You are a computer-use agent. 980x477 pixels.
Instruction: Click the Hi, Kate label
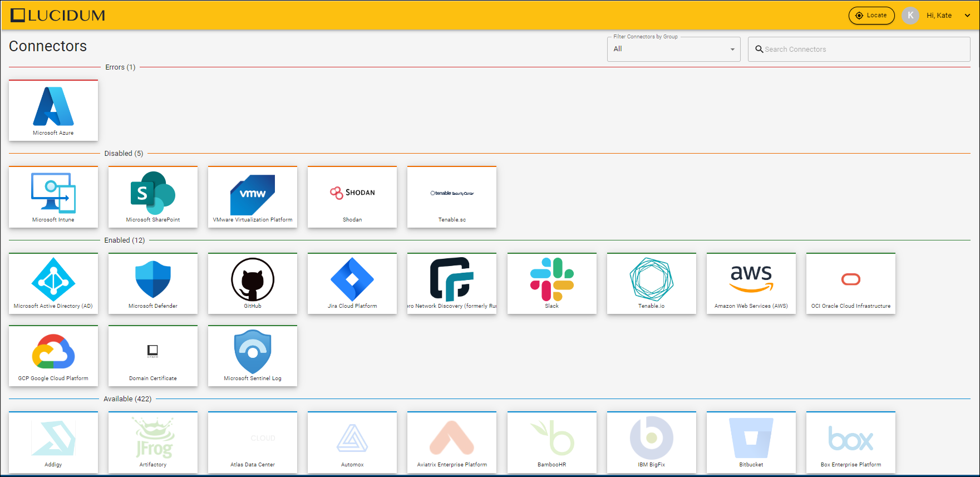tap(939, 16)
